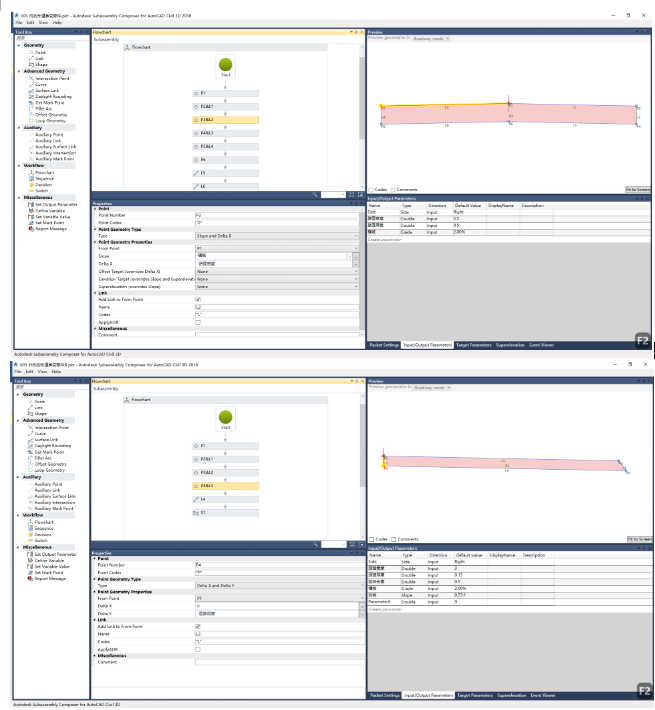Select L5 link node in top flowchart

(225, 173)
